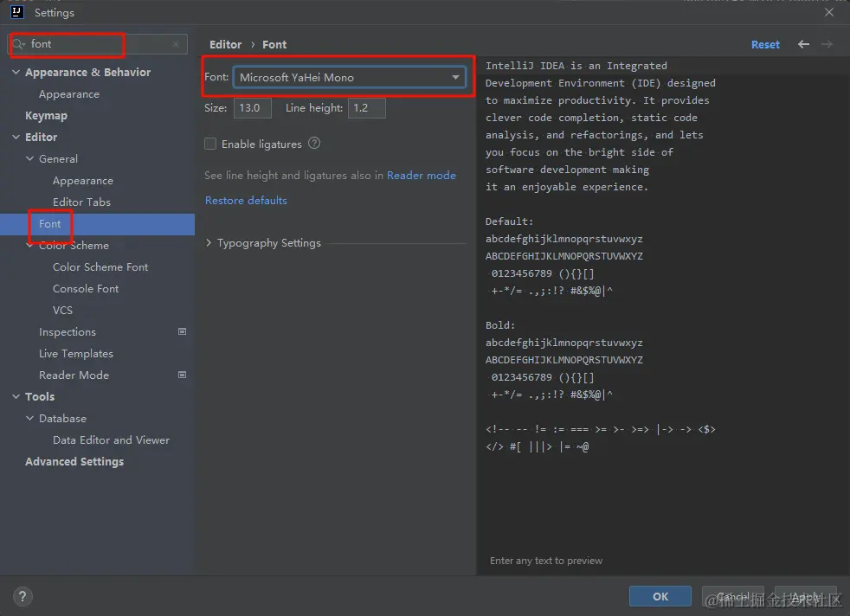
Task: Open Advanced Settings page
Action: (74, 462)
